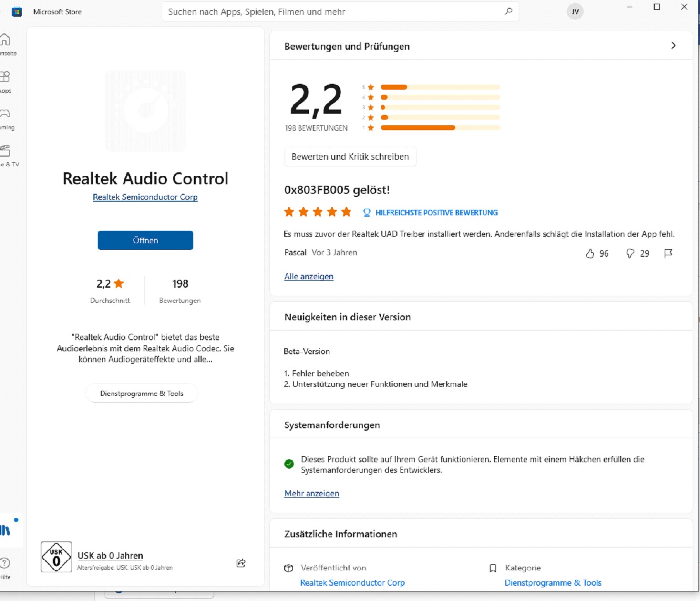Click the 4-star rating distribution bar

440,97
